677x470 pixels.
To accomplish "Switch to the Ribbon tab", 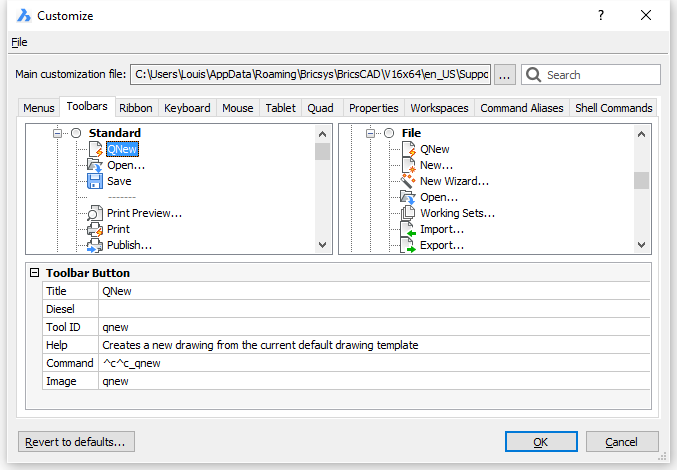I will click(x=135, y=108).
